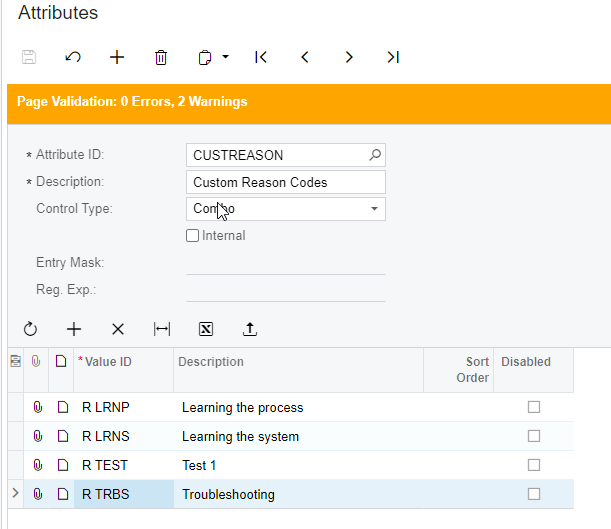Click the Notes column header icon
Screen dimensions: 611x529
coord(61,361)
